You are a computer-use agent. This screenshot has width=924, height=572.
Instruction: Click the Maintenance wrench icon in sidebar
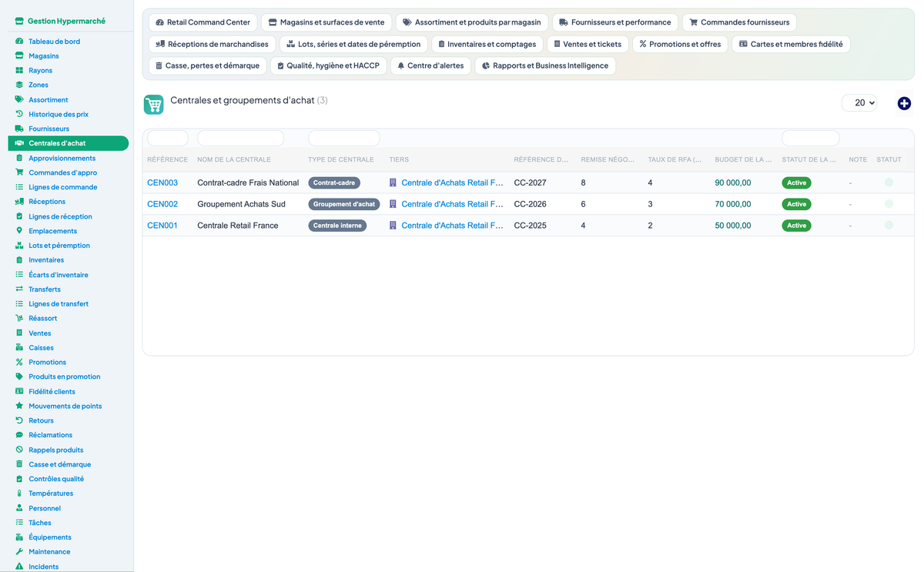[19, 551]
